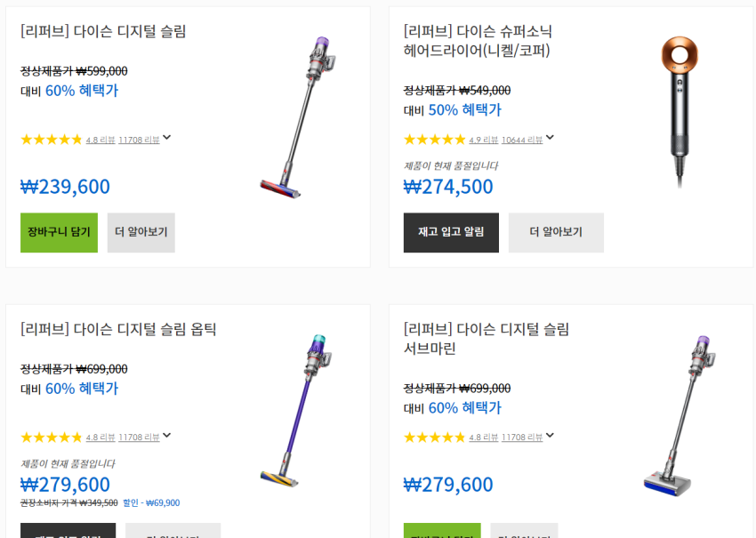Select the purple 슬림 옵틱 vacuum image
Screen dimensions: 756x538
pos(298,411)
